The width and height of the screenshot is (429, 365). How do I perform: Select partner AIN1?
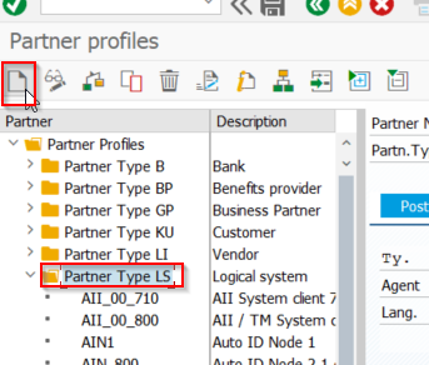(x=98, y=343)
